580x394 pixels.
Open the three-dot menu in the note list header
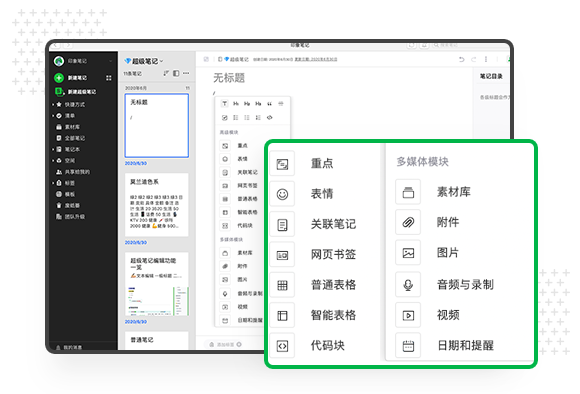pos(186,73)
